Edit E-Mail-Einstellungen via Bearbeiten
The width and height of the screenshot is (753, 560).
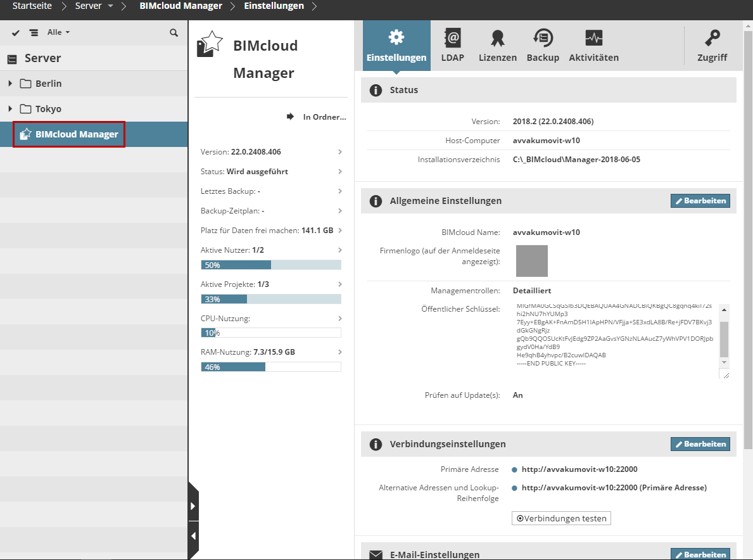click(700, 554)
